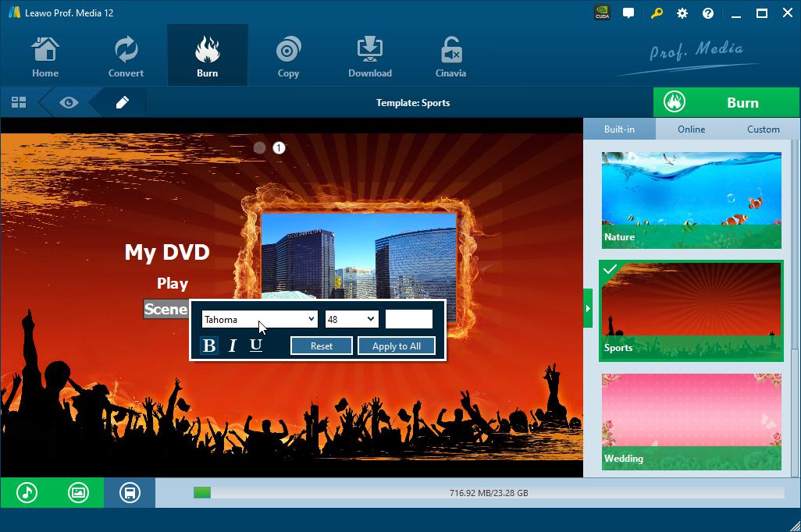
Task: Select the pencil edit menu icon
Action: click(x=122, y=103)
